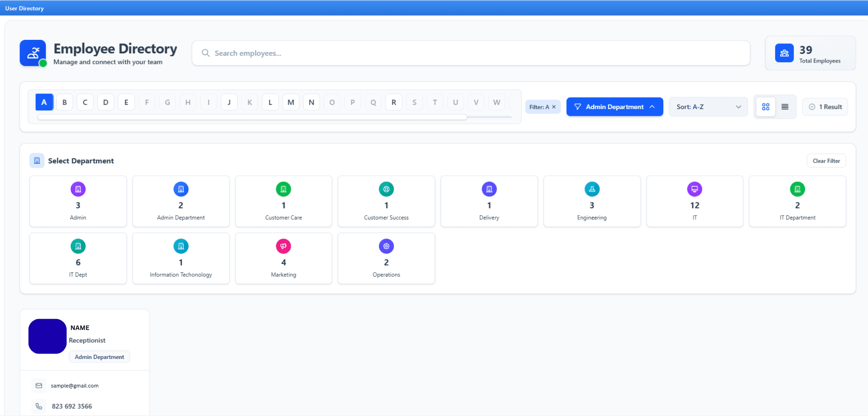
Task: Select letter M in the alphabet bar
Action: click(x=291, y=102)
